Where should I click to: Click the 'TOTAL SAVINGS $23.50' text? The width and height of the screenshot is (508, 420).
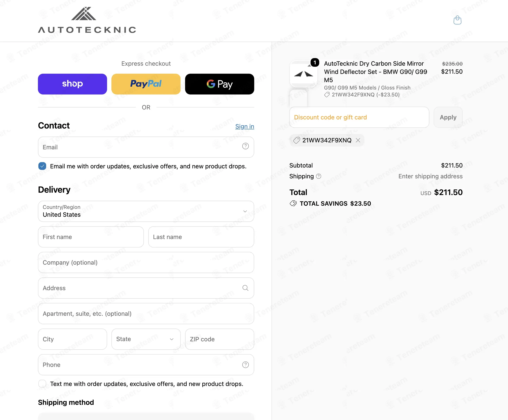[335, 203]
